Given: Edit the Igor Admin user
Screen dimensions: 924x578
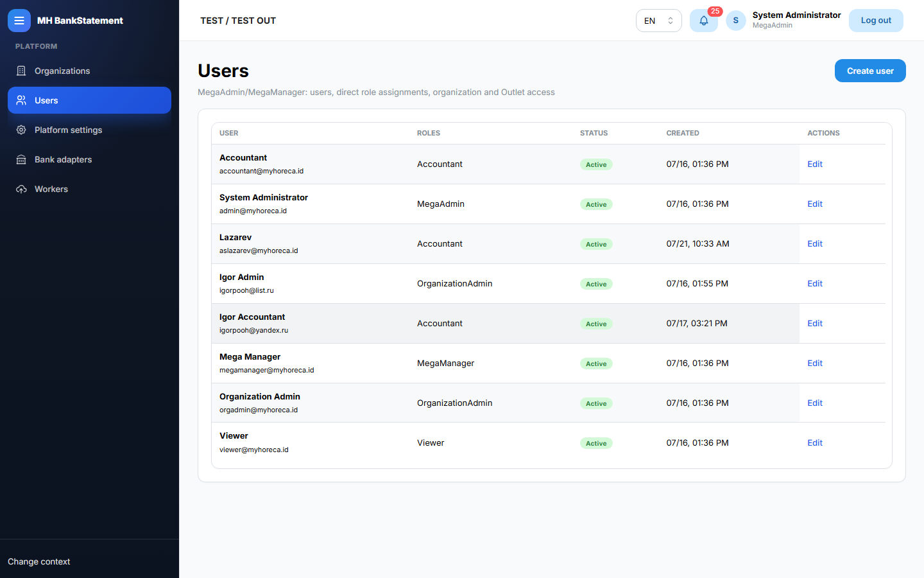Looking at the screenshot, I should (815, 284).
